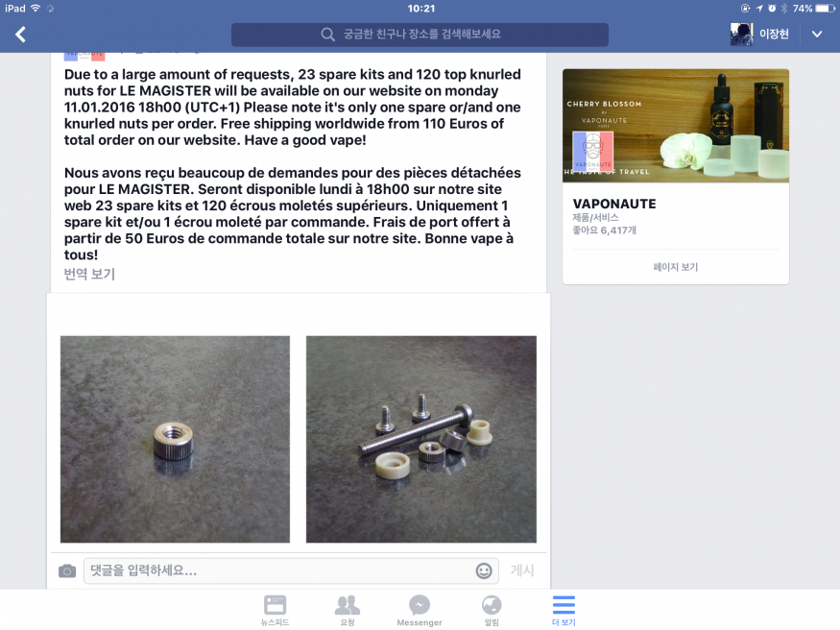The width and height of the screenshot is (840, 630).
Task: Open 이장현 profile picture
Action: coord(742,35)
